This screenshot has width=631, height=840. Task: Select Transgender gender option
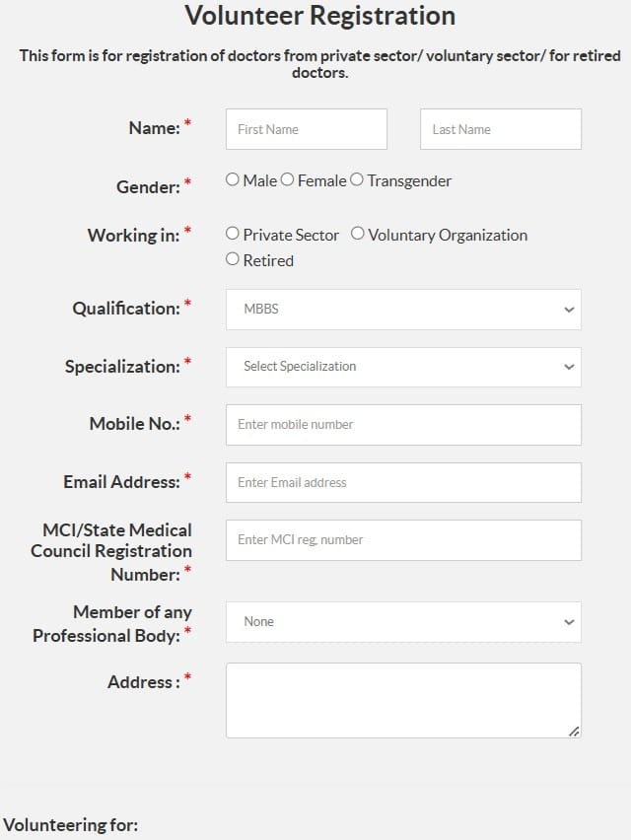[357, 180]
